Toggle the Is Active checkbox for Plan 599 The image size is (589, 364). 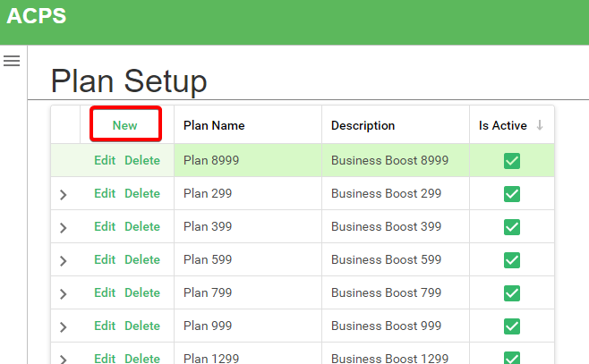pos(512,260)
